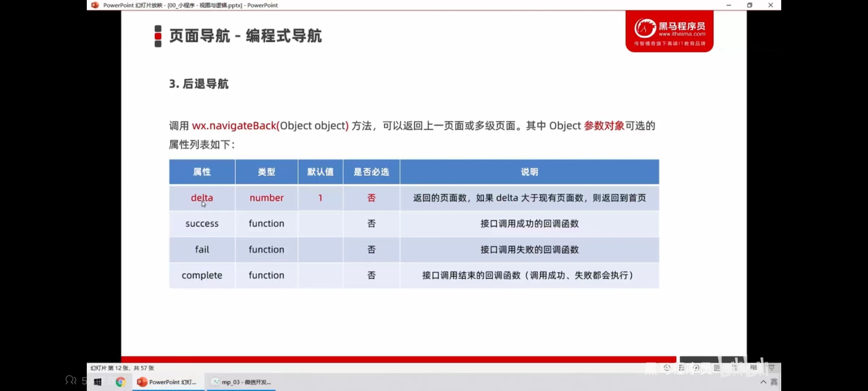
Task: Open the Windows Start menu
Action: point(98,382)
